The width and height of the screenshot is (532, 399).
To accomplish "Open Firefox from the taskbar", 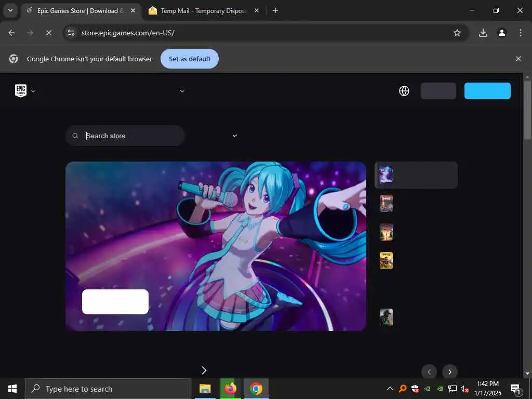I will [x=230, y=389].
